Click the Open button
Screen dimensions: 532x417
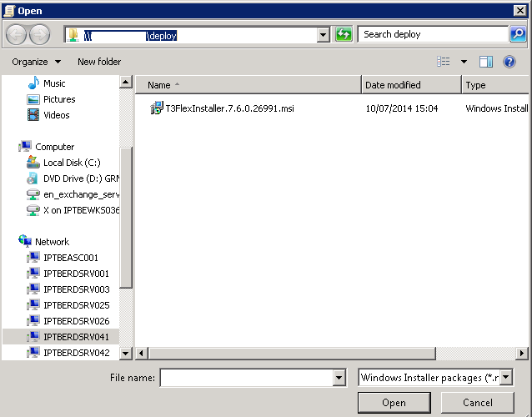(394, 403)
